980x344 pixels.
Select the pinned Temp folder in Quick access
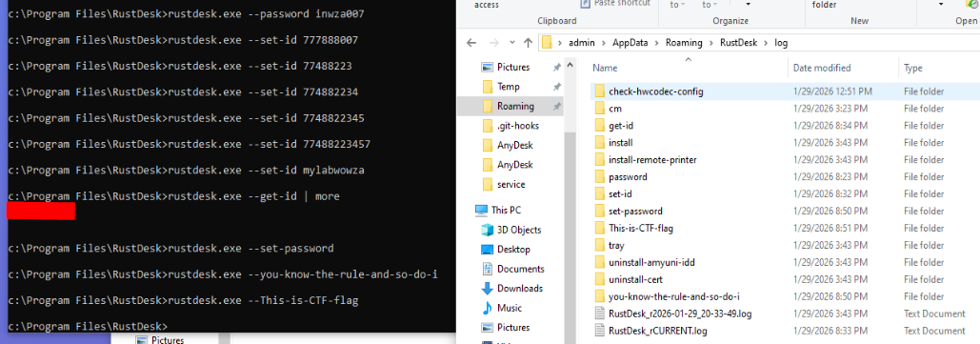tap(509, 87)
